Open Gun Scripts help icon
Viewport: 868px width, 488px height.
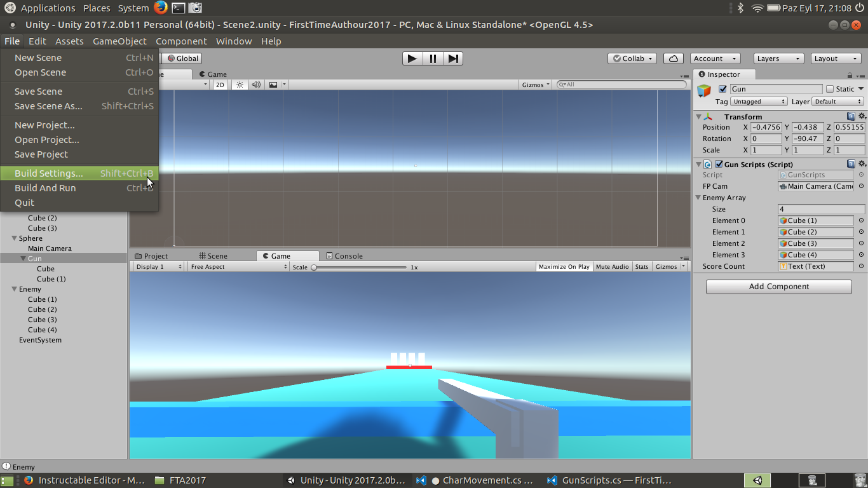click(x=851, y=164)
